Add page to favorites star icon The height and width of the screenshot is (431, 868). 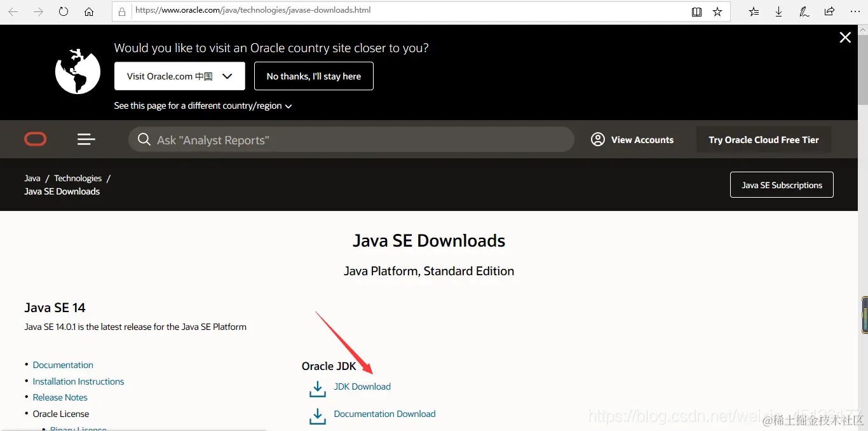pyautogui.click(x=717, y=12)
